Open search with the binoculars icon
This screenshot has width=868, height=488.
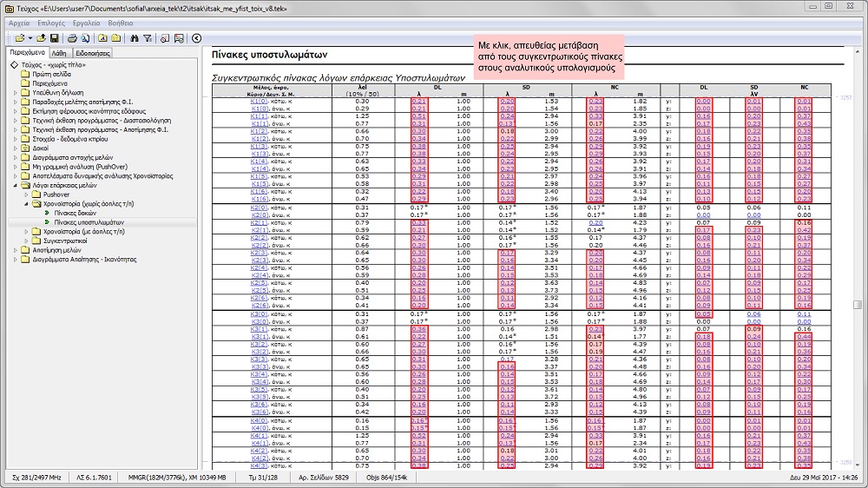point(135,38)
